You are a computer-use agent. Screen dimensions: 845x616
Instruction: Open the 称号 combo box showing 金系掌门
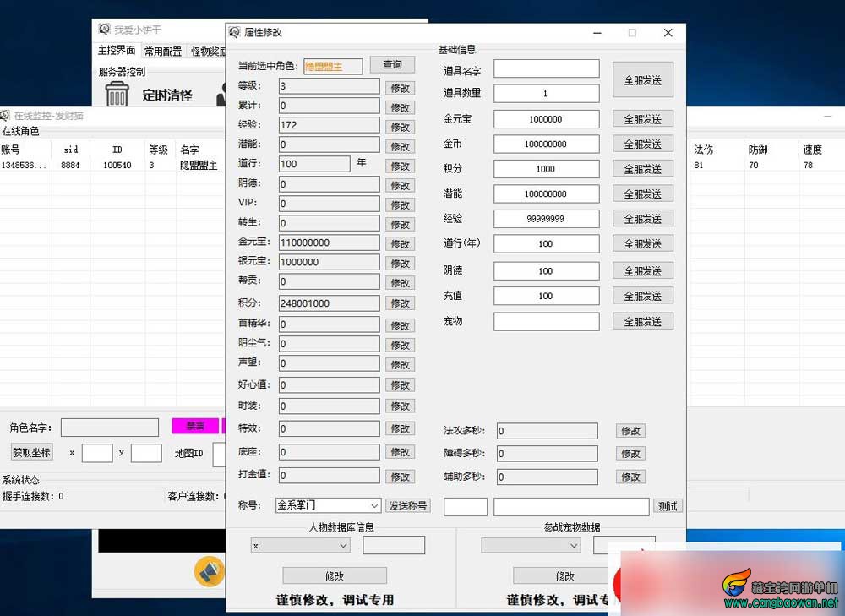(328, 505)
